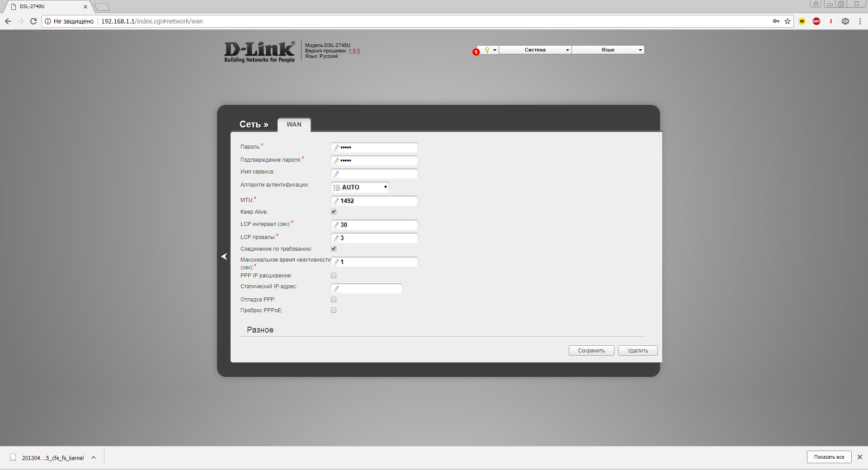Open a new browser tab
The height and width of the screenshot is (470, 868).
102,7
